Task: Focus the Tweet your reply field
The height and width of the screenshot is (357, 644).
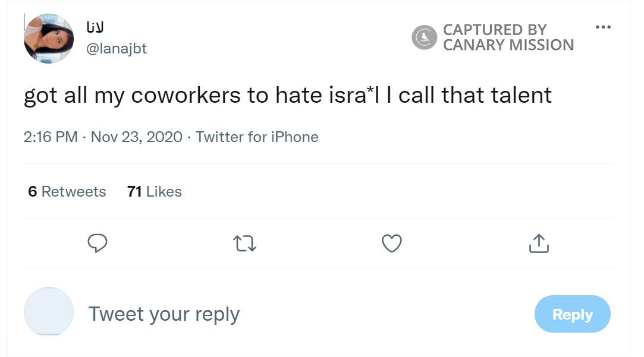Action: pyautogui.click(x=164, y=314)
